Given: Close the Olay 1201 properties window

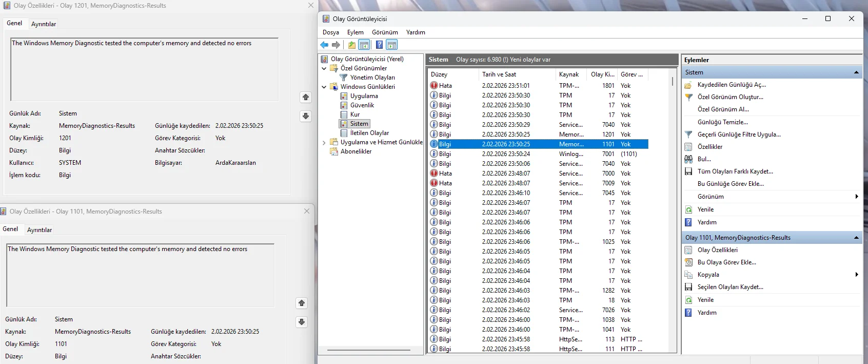Looking at the screenshot, I should (310, 5).
